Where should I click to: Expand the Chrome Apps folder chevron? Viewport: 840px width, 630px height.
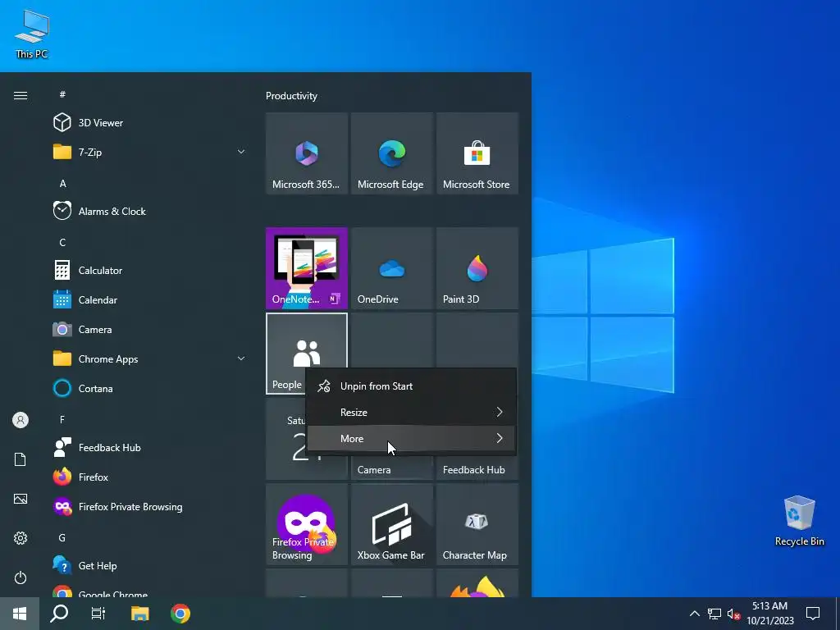[241, 358]
